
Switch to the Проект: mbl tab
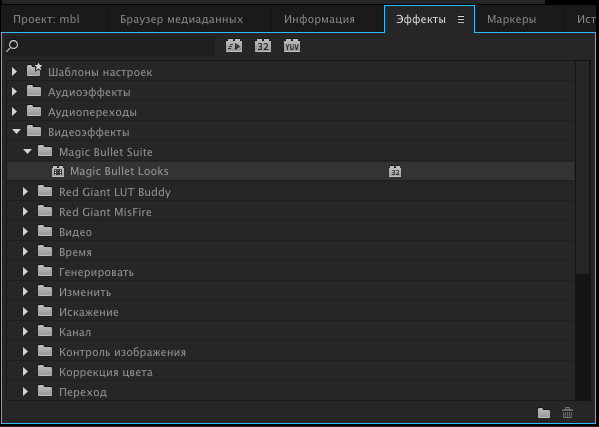pos(46,19)
